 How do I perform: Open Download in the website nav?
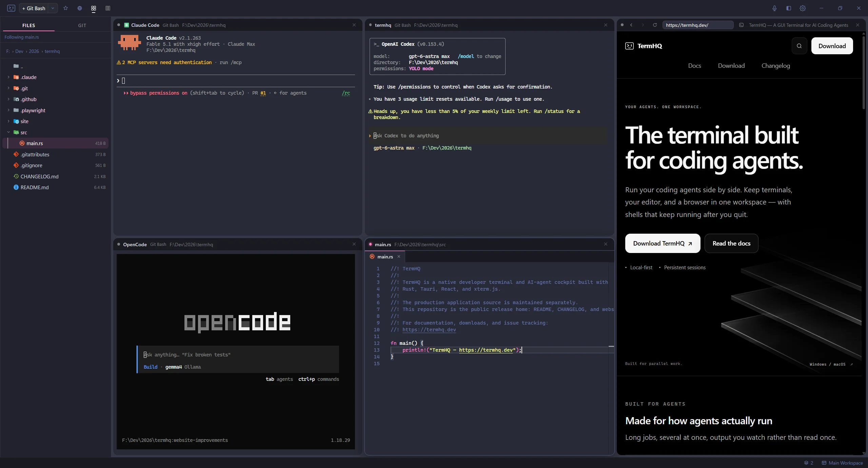pos(731,66)
